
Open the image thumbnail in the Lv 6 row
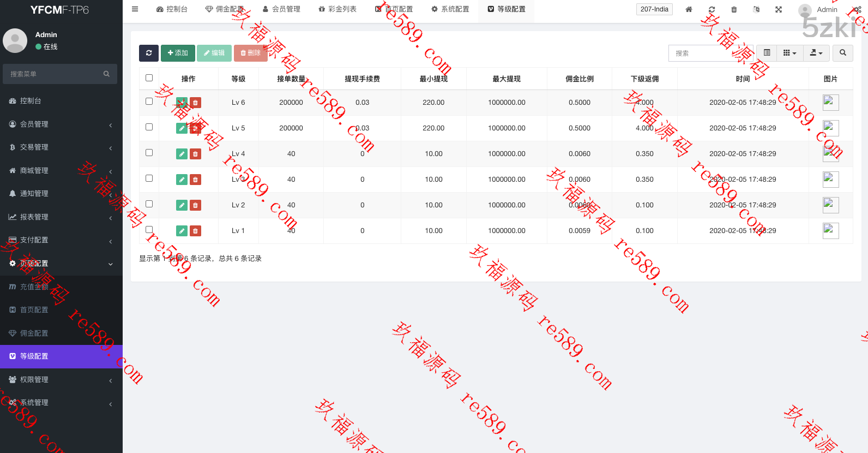pos(831,103)
